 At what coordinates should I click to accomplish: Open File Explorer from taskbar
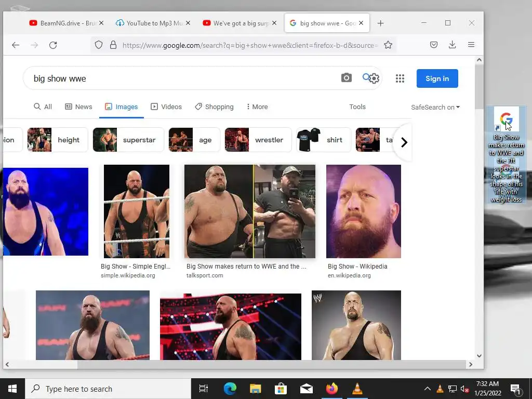pyautogui.click(x=256, y=389)
